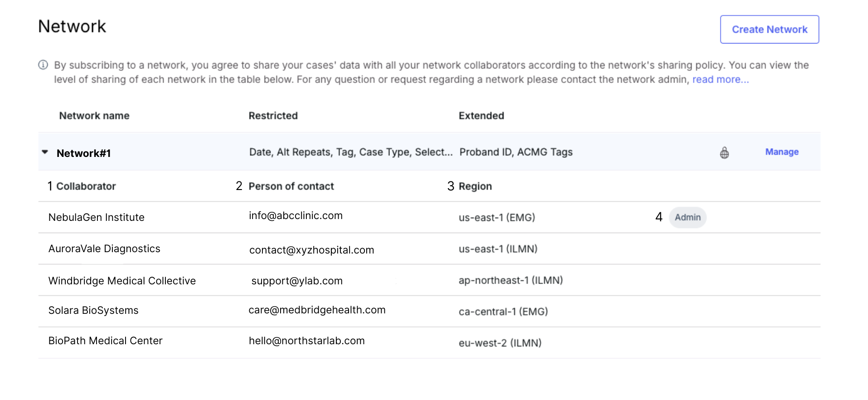
Task: Select the Solara BioSystems row
Action: click(93, 311)
